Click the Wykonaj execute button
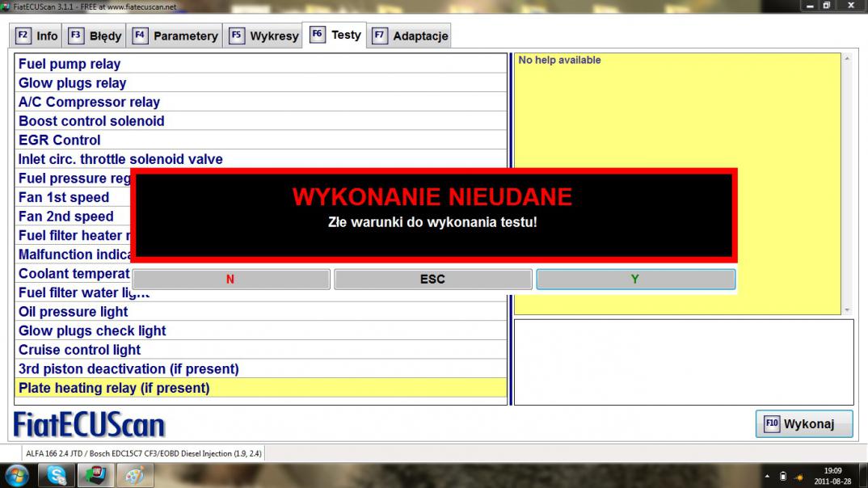The image size is (868, 488). pos(804,424)
